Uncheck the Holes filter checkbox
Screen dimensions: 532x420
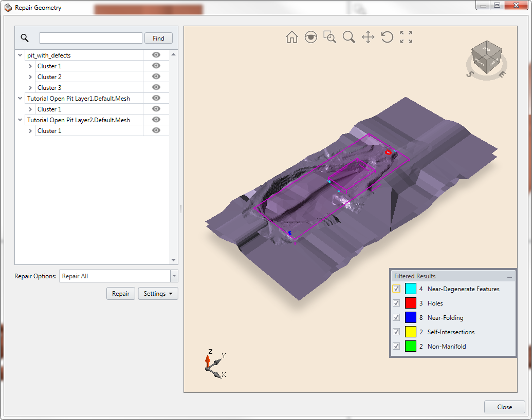click(x=396, y=303)
